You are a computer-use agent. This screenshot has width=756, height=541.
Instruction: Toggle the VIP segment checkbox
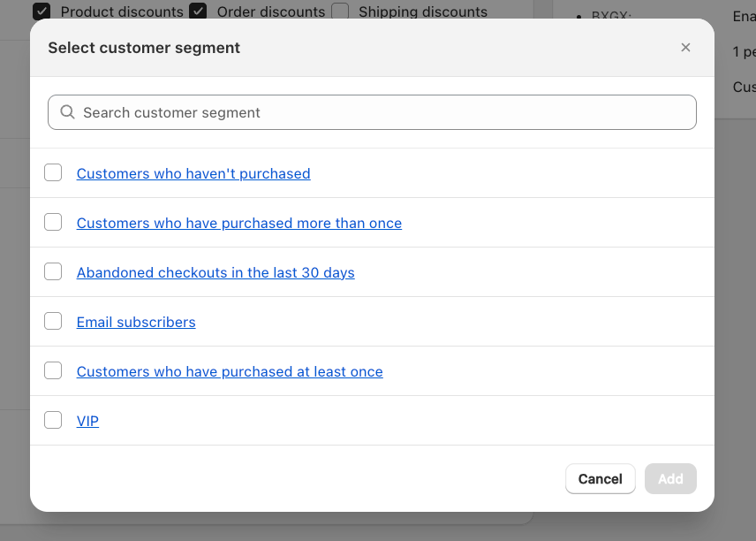[53, 420]
